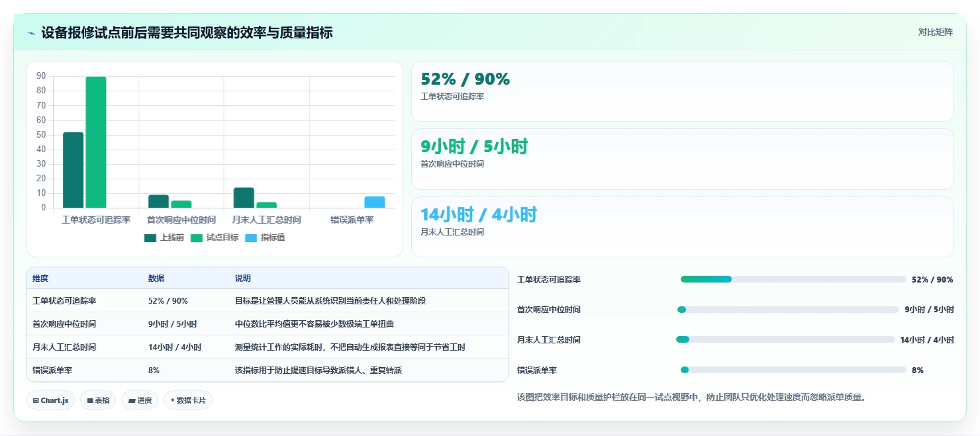Select table cell 月末人工汇总时间
Viewport: 980px width, 436px height.
64,347
